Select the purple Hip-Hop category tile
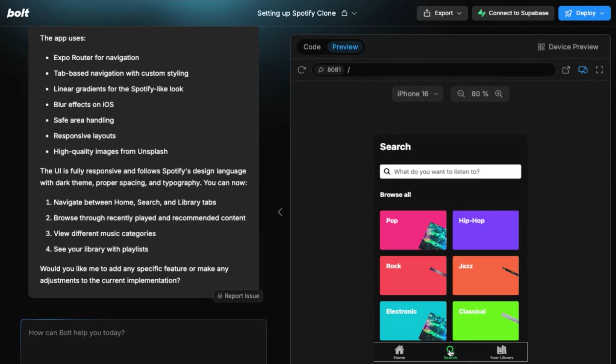This screenshot has width=616, height=364. [485, 230]
